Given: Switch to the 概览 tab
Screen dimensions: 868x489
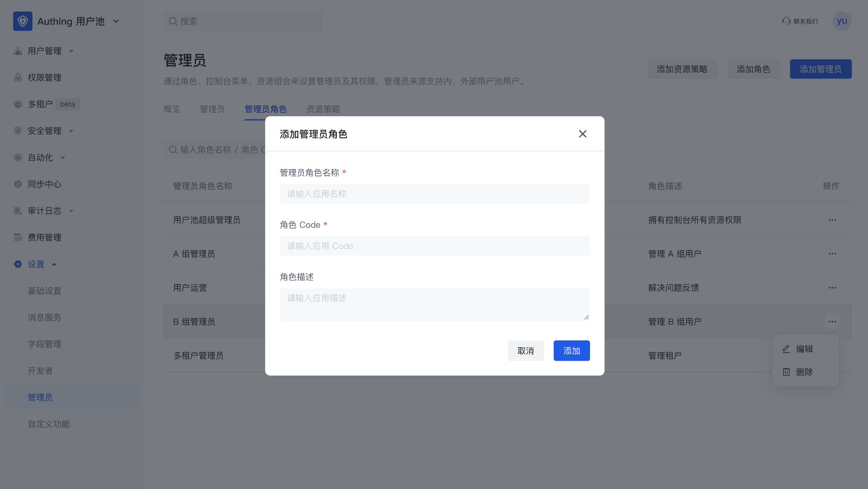Looking at the screenshot, I should (x=172, y=109).
